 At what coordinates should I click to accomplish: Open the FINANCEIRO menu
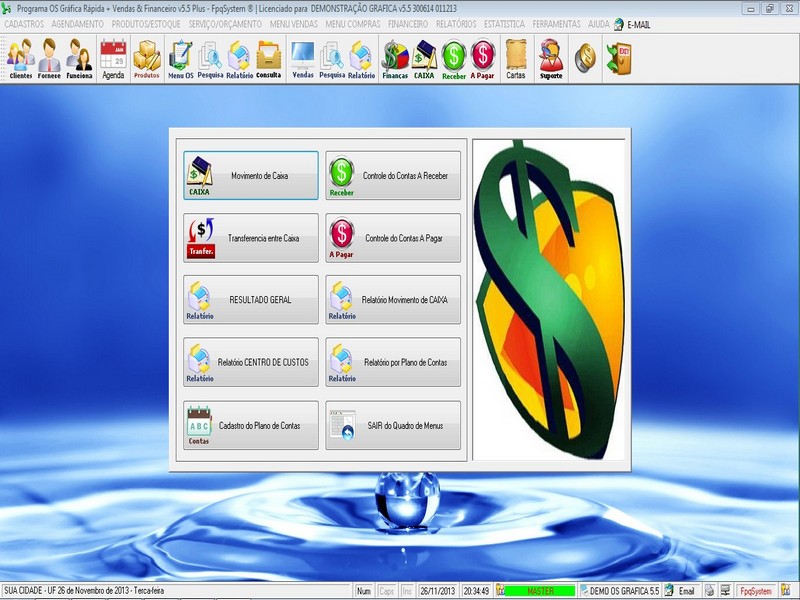click(408, 24)
